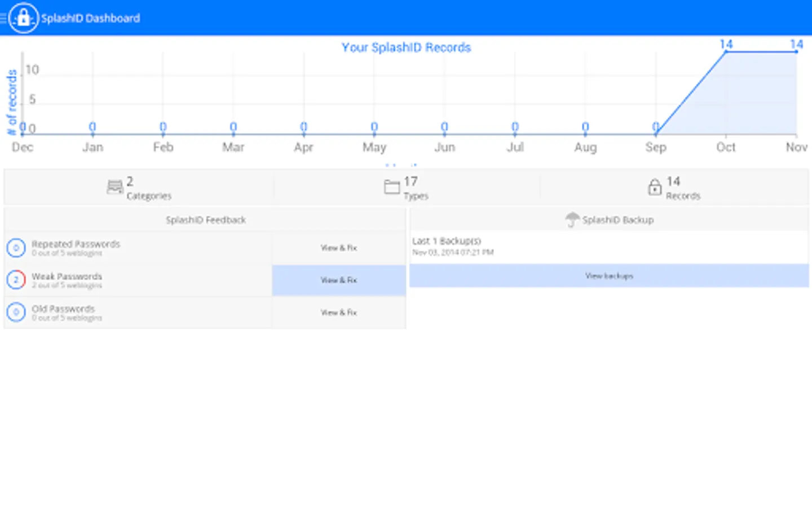
Task: Click the chart page indicator dots
Action: (401, 165)
